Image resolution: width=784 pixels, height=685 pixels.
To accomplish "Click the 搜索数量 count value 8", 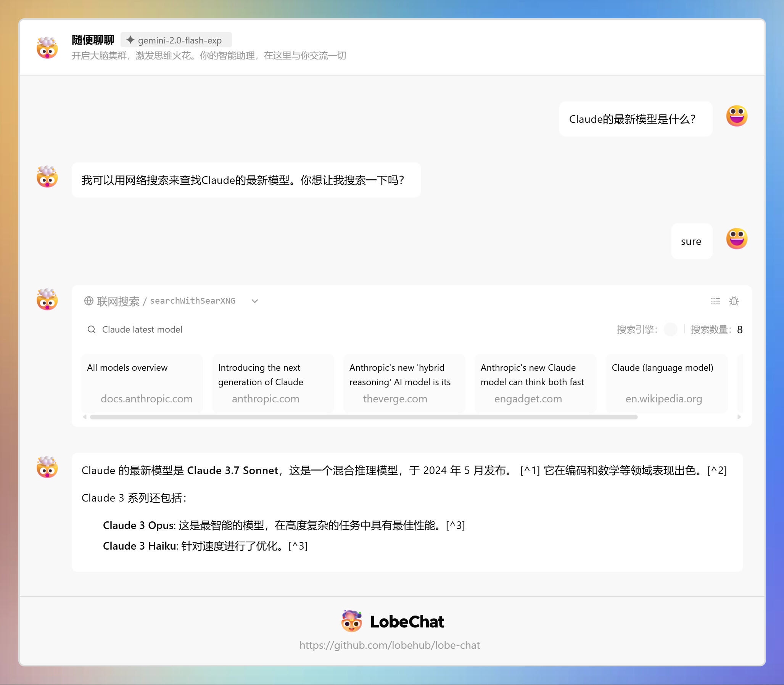I will [740, 330].
